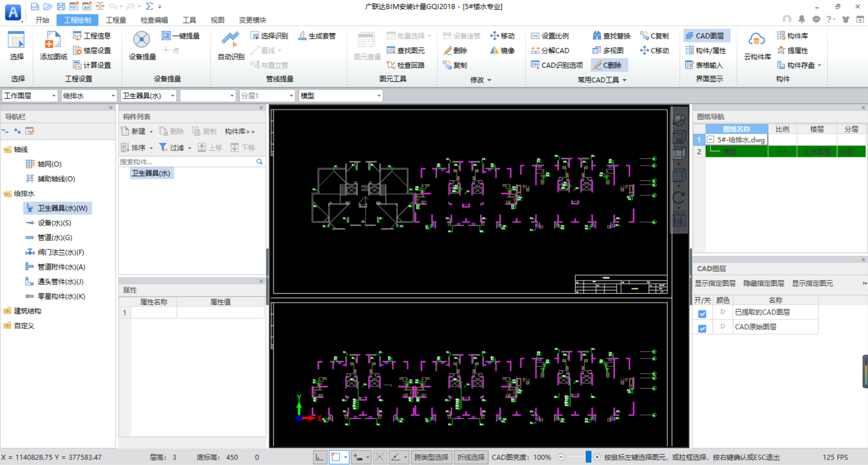Increase CAD brightness with plus button
This screenshot has height=465, width=868.
point(597,457)
